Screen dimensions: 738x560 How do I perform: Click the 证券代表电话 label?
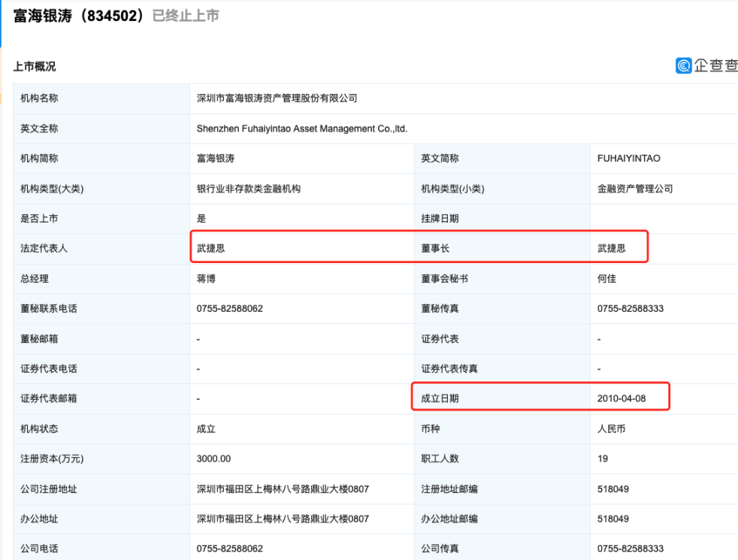coord(49,368)
